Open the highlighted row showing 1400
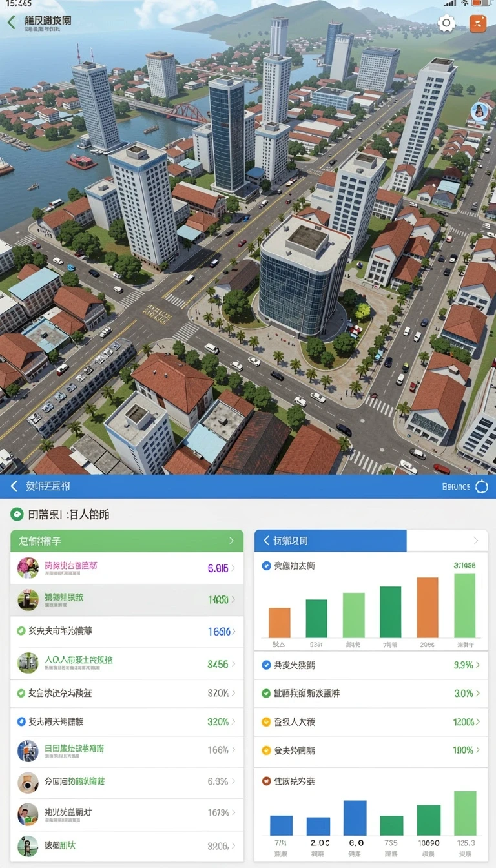The width and height of the screenshot is (496, 868). 127,600
